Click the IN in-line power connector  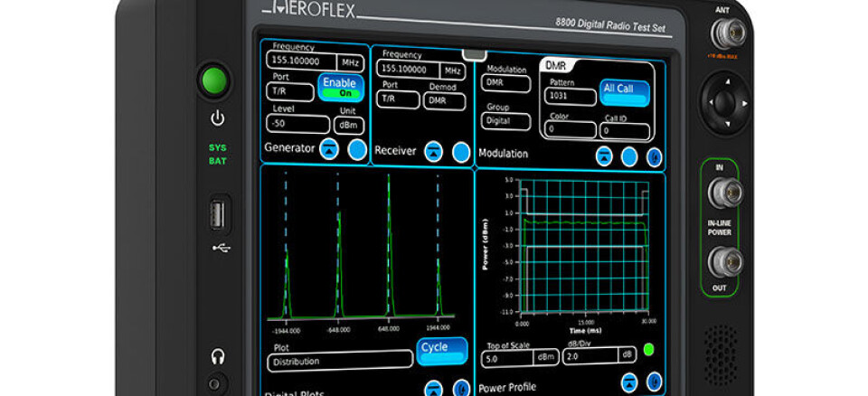[726, 193]
